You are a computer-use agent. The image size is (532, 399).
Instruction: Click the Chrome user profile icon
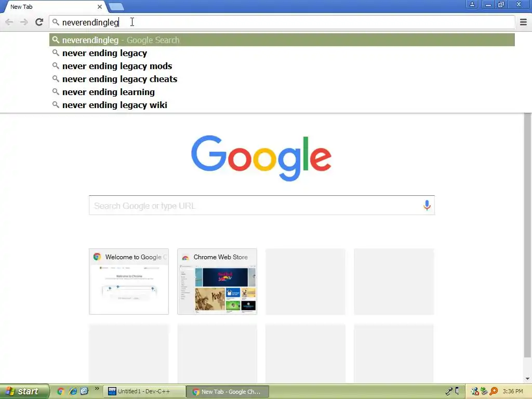point(472,4)
